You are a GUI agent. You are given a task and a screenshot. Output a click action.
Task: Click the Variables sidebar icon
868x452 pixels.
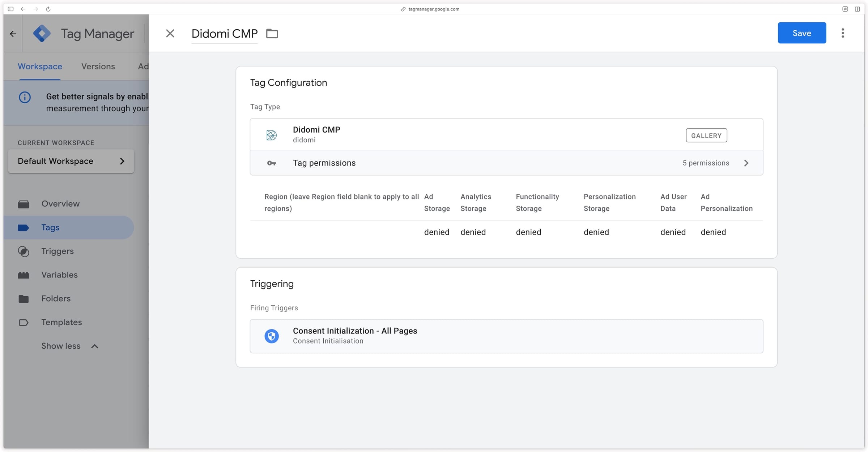(24, 275)
